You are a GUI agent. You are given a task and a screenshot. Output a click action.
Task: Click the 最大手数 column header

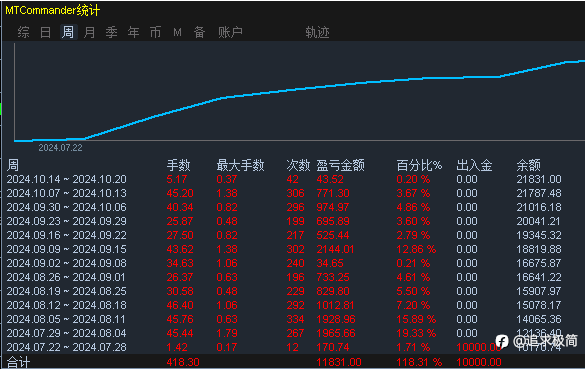tap(240, 165)
